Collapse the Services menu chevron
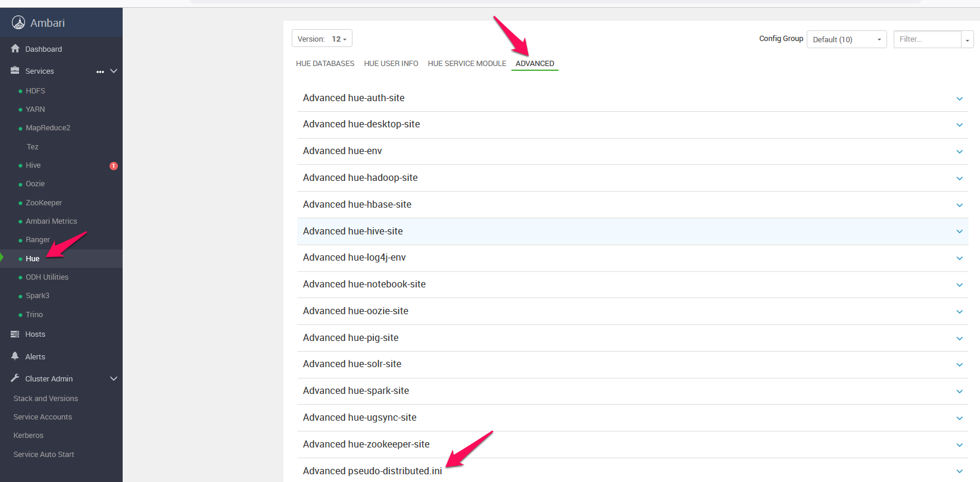The height and width of the screenshot is (482, 980). coord(114,71)
